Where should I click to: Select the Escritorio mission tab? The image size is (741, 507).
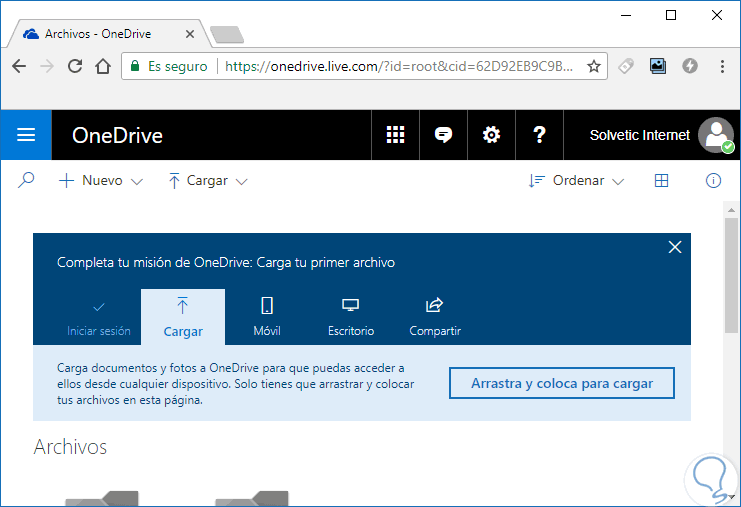pyautogui.click(x=351, y=318)
